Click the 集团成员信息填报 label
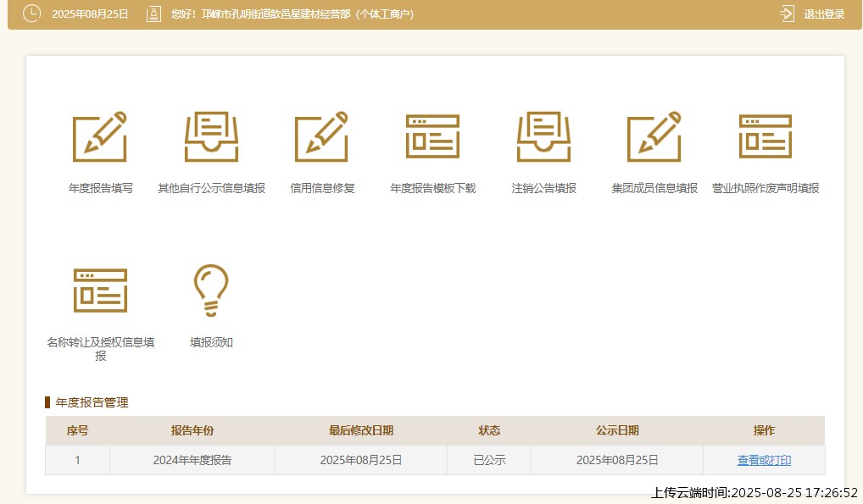The height and width of the screenshot is (504, 863). pos(654,188)
